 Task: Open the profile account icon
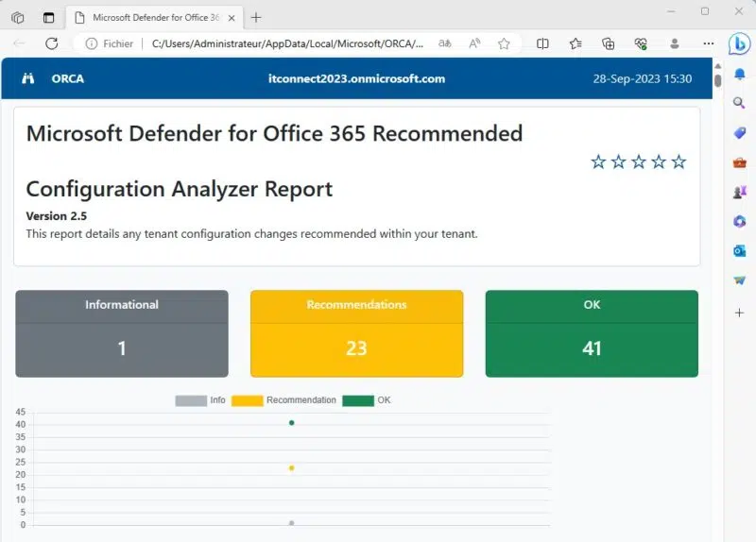[x=675, y=43]
